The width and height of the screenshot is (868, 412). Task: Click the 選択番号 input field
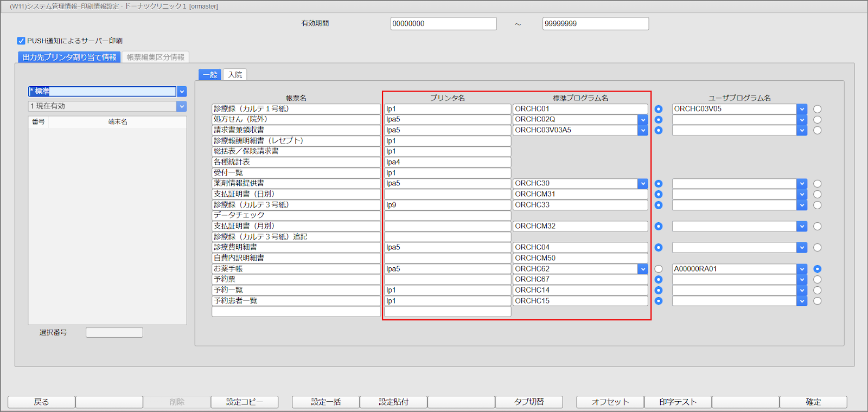coord(114,332)
